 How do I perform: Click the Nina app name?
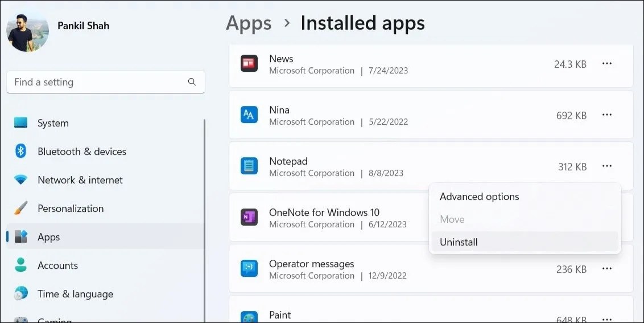coord(279,110)
